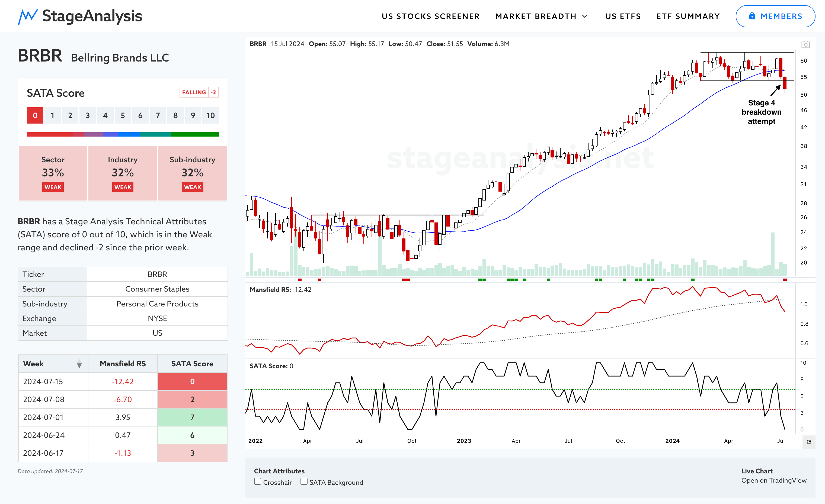Open the ETF Summary page
This screenshot has height=504, width=825.
pyautogui.click(x=688, y=16)
